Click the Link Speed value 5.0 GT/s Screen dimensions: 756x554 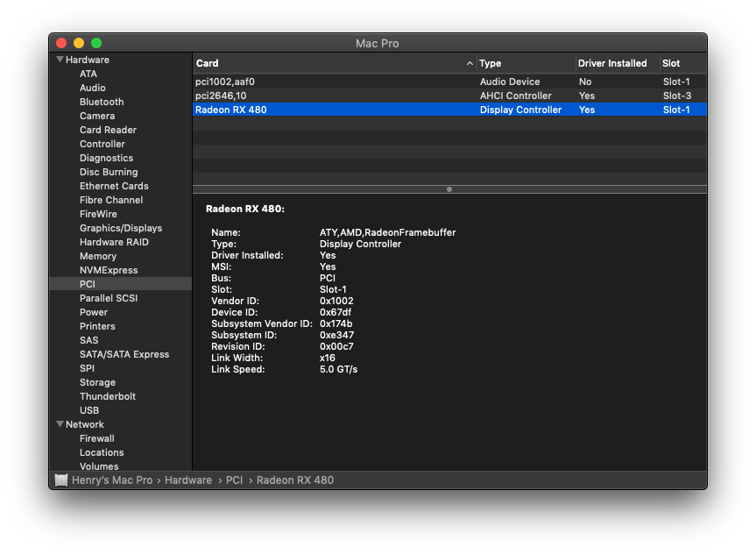point(338,369)
